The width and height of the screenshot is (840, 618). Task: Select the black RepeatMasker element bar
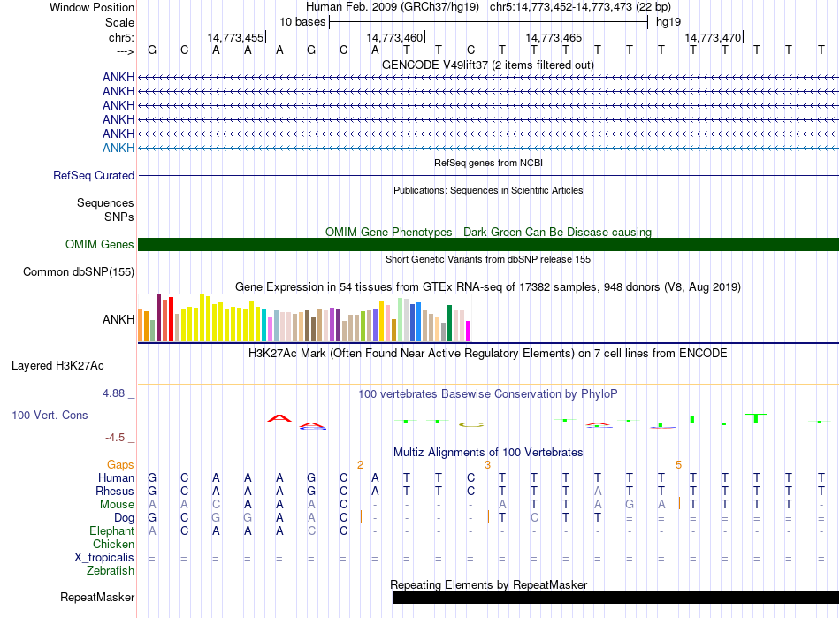point(615,598)
